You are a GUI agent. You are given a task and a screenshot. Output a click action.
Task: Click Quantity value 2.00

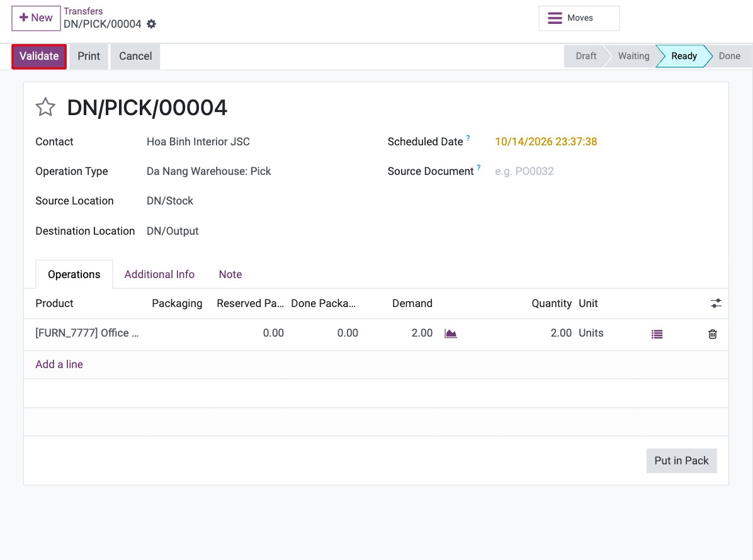(x=561, y=333)
